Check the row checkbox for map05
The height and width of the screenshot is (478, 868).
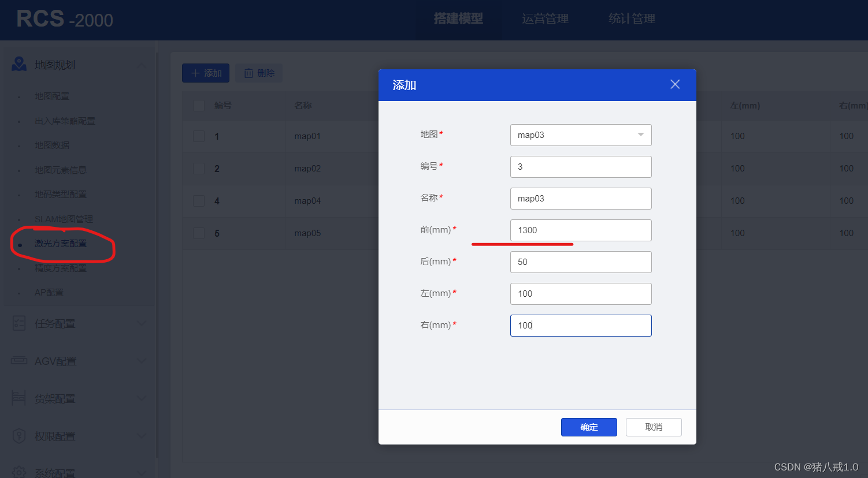click(x=199, y=233)
